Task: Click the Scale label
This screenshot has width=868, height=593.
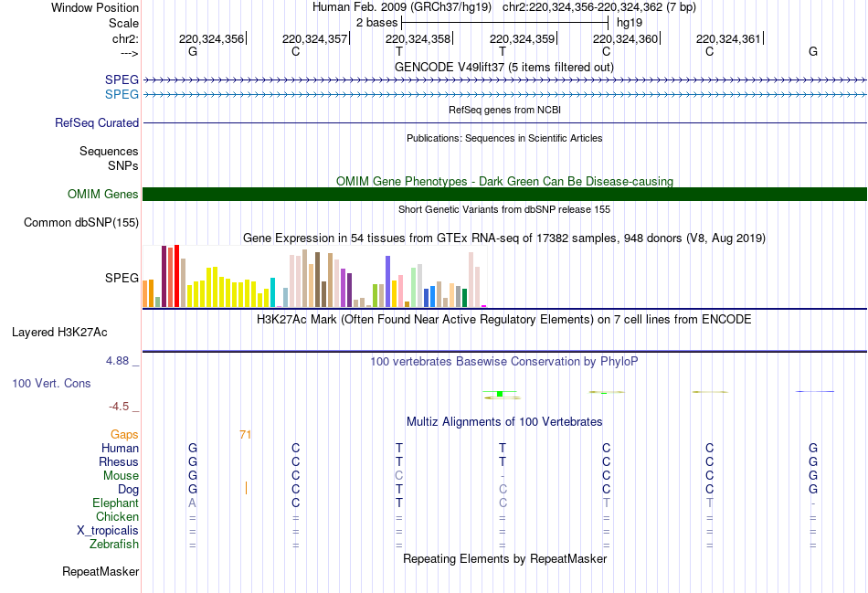Action: (124, 23)
